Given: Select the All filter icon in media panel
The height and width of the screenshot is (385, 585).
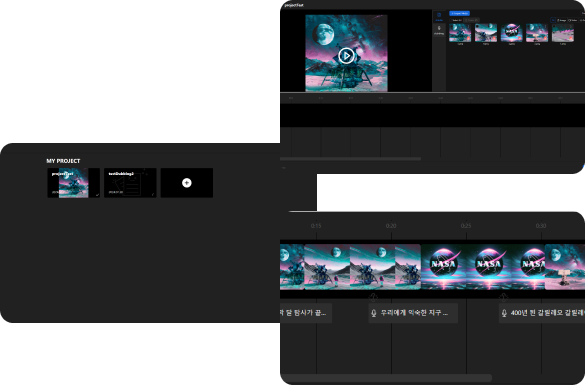Looking at the screenshot, I should click(553, 20).
